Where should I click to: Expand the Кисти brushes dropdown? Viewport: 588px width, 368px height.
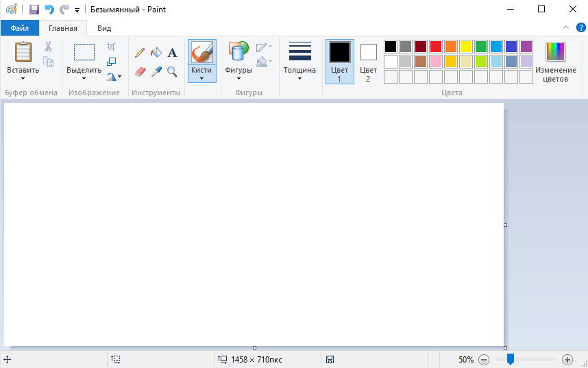(201, 78)
